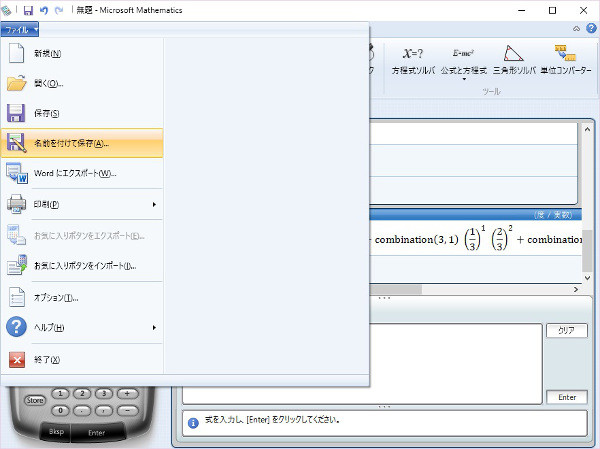Click calculator key 3

pos(104,393)
